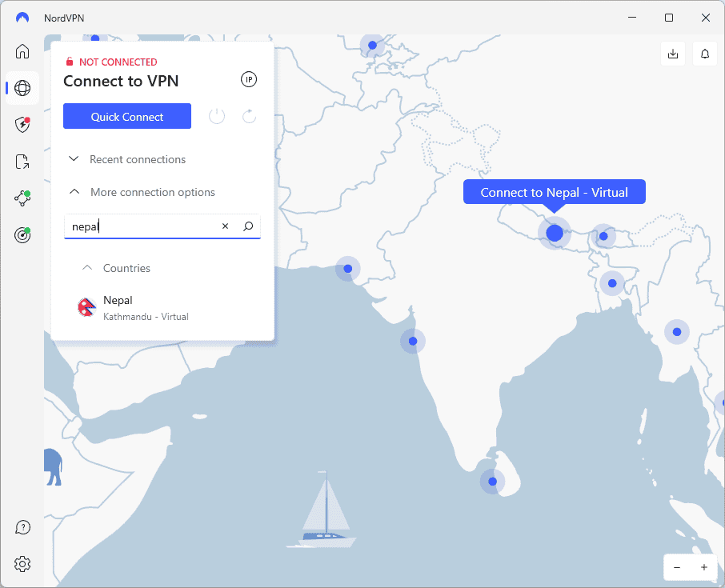
Task: Click the Karachi Pakistan server dot
Action: pos(348,269)
